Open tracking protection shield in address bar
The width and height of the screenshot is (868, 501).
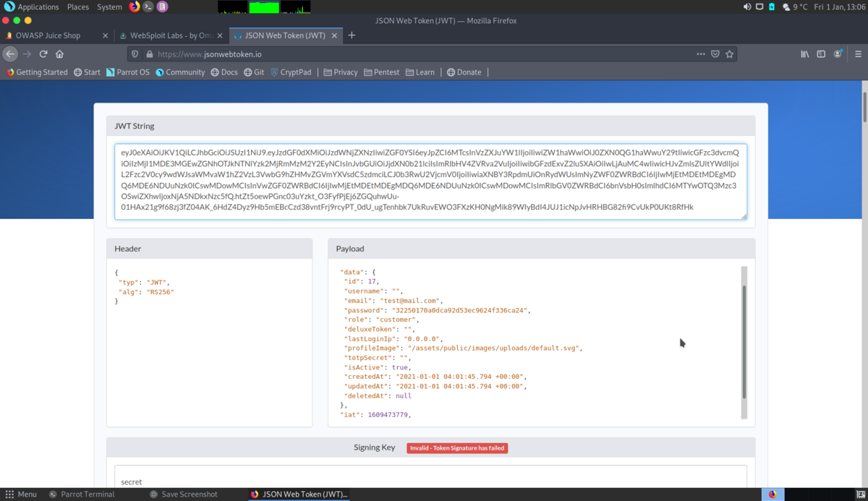click(x=135, y=54)
